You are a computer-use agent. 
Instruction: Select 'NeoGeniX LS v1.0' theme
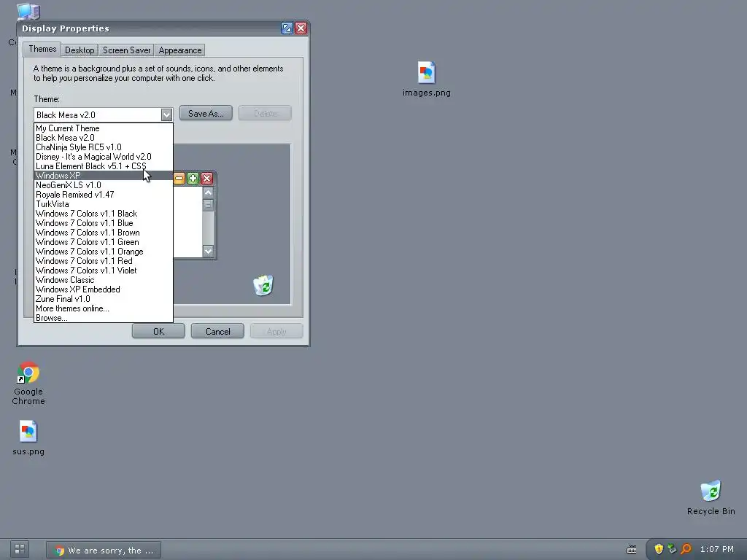[x=104, y=185]
